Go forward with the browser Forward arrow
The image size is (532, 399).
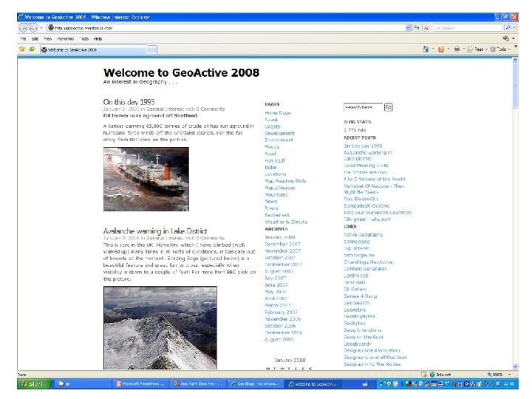[33, 28]
